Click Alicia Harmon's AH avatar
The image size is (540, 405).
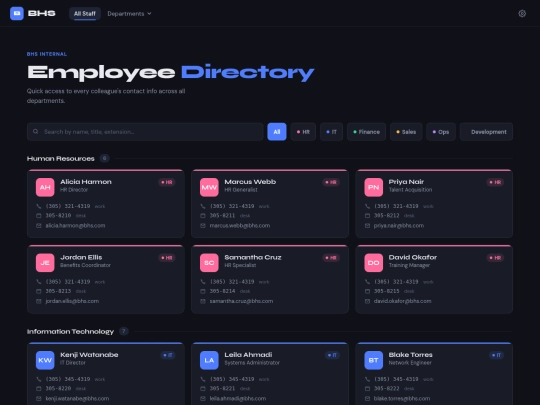coord(45,187)
